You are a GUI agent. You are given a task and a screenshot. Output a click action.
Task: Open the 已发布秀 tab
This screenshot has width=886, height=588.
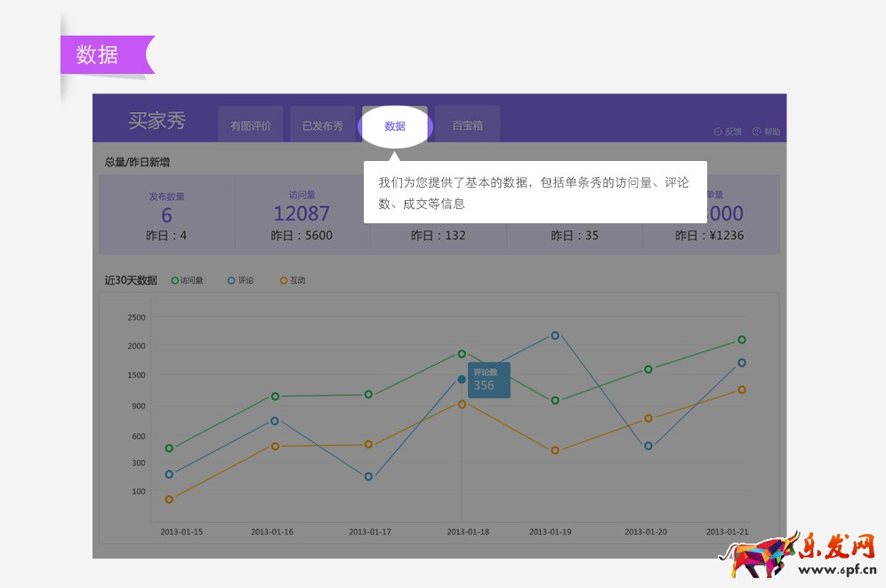[x=322, y=125]
